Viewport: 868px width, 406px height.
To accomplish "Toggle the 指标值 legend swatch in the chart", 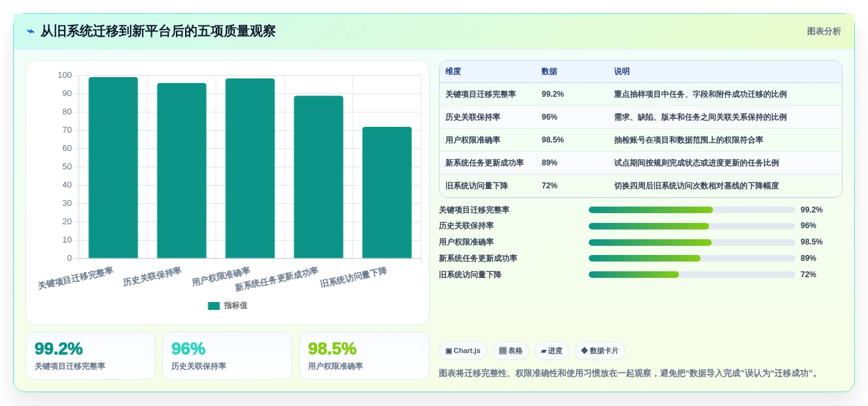I will pos(214,305).
